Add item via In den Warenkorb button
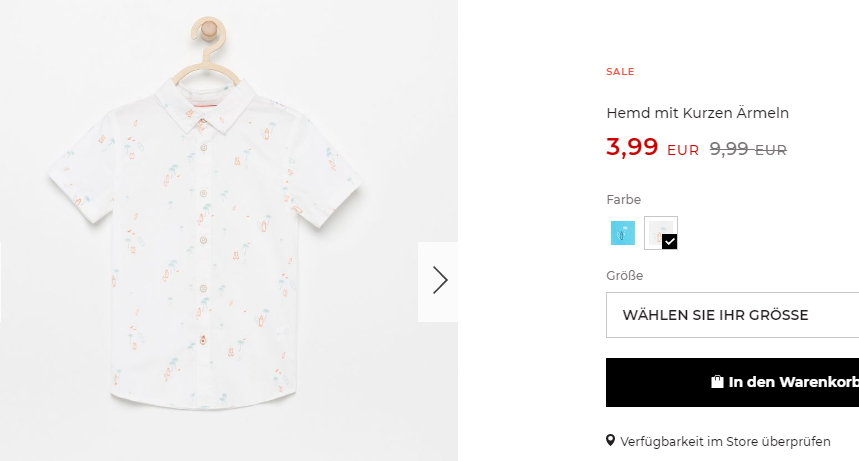 [732, 382]
